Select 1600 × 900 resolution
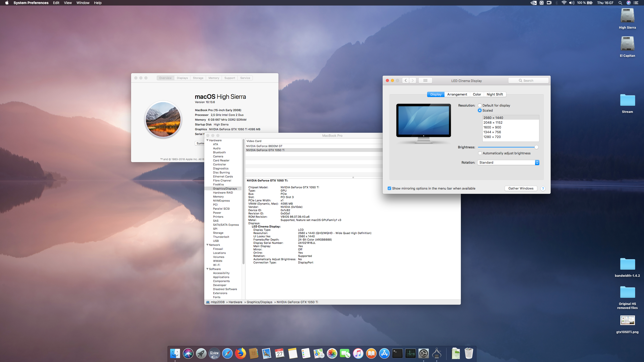The width and height of the screenshot is (644, 362). [511, 127]
